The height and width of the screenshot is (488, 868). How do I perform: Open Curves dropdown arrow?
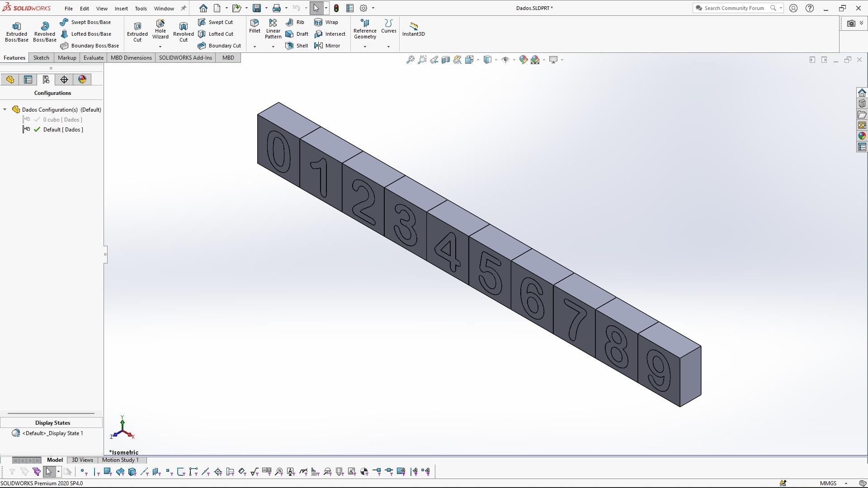click(388, 47)
